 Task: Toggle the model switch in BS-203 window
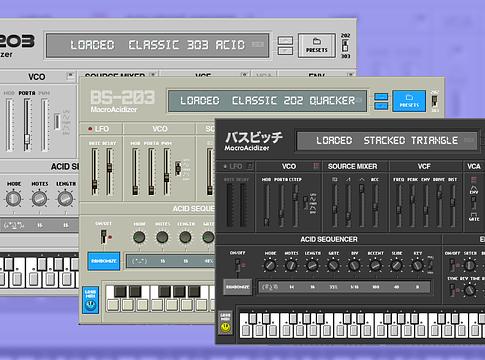(x=434, y=101)
